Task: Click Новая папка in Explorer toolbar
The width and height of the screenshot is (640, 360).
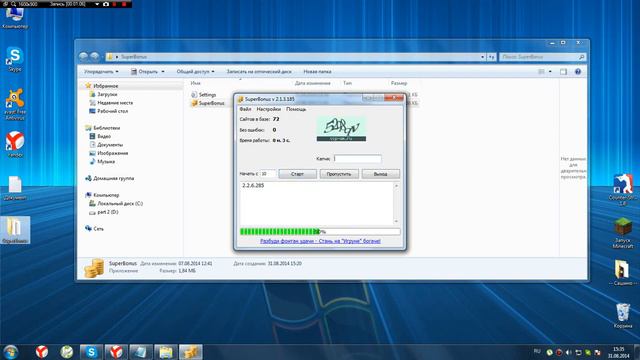Action: [317, 71]
